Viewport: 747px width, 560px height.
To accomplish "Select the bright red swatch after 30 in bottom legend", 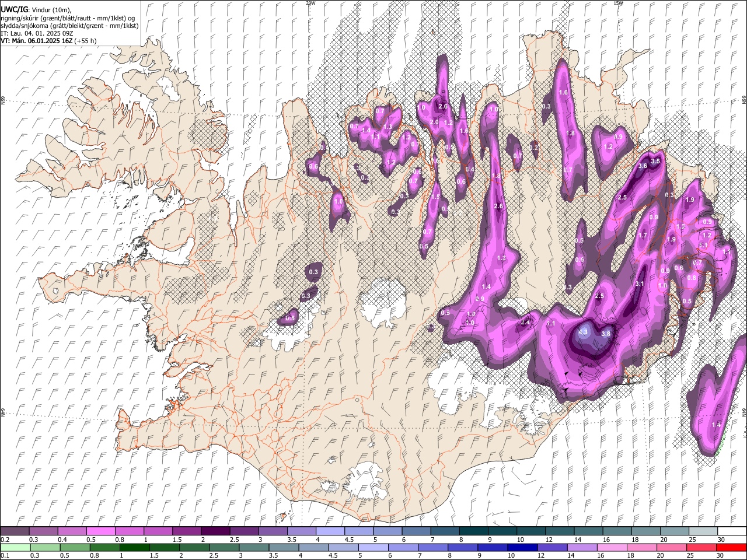I will [x=731, y=547].
